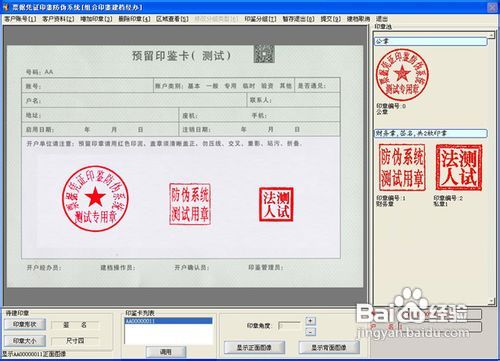
Task: Increase seal angle with the plus button
Action: coord(310,321)
